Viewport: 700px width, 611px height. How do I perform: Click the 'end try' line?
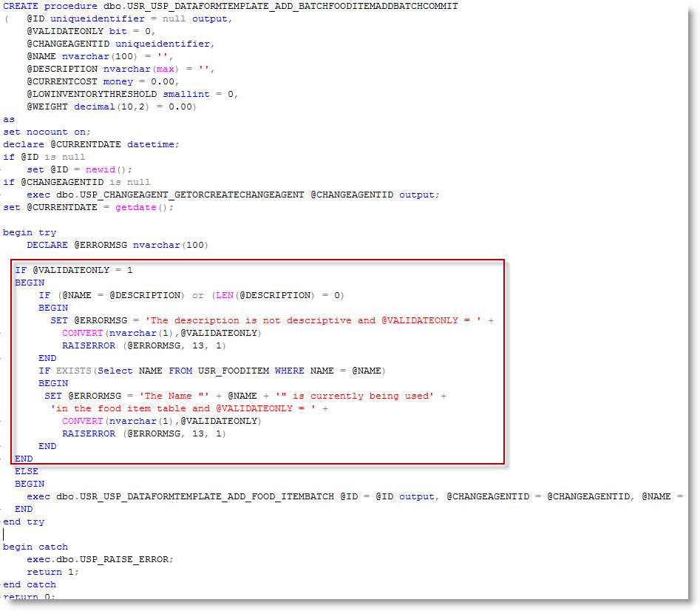point(24,521)
